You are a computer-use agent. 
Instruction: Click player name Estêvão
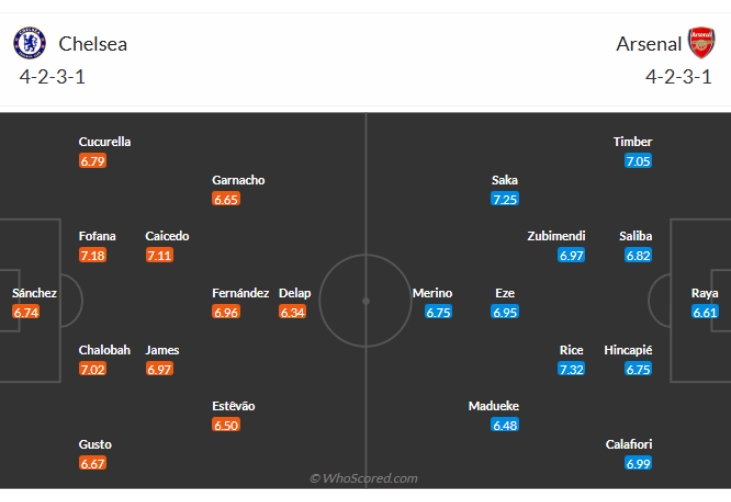[233, 406]
